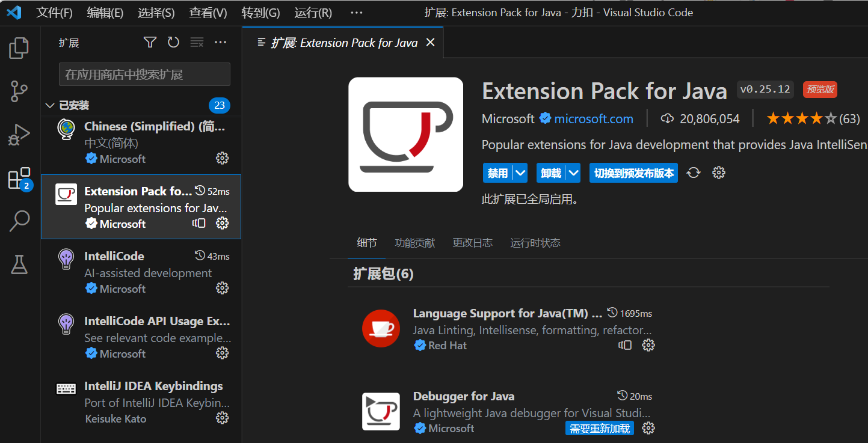Click the extension marketplace search box
Image resolution: width=868 pixels, height=443 pixels.
pyautogui.click(x=144, y=74)
